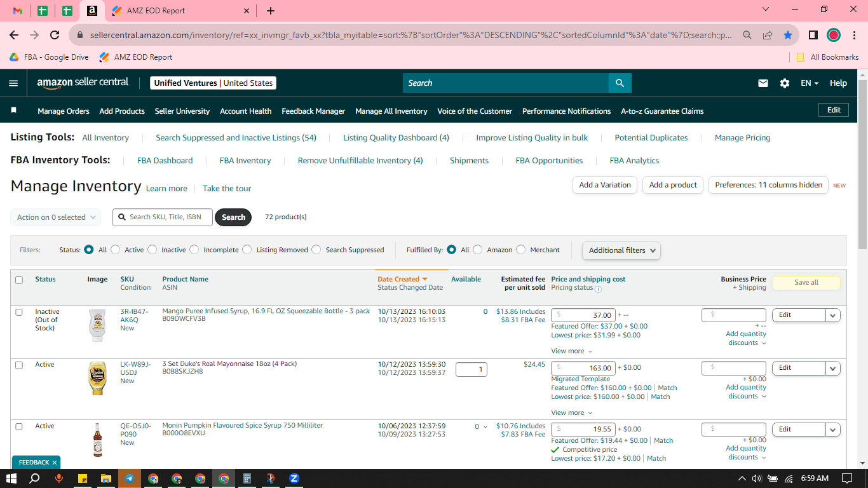Open the Windows notification center
Screen dimensions: 868x488
coord(847,478)
